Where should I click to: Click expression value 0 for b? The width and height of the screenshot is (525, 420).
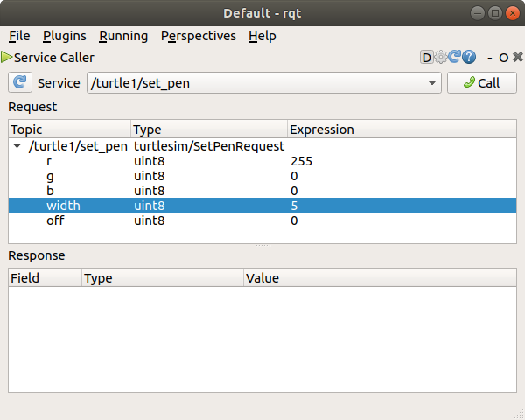(294, 191)
